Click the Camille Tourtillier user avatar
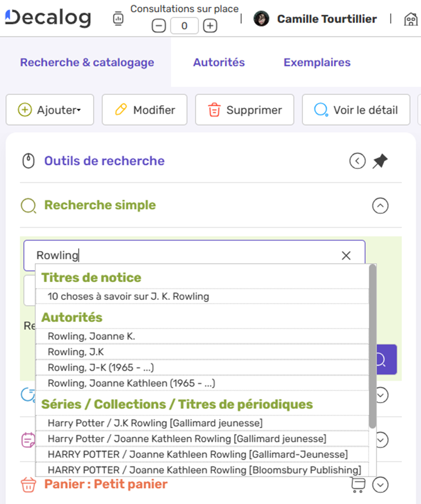Viewport: 421px width, 504px height. point(261,19)
